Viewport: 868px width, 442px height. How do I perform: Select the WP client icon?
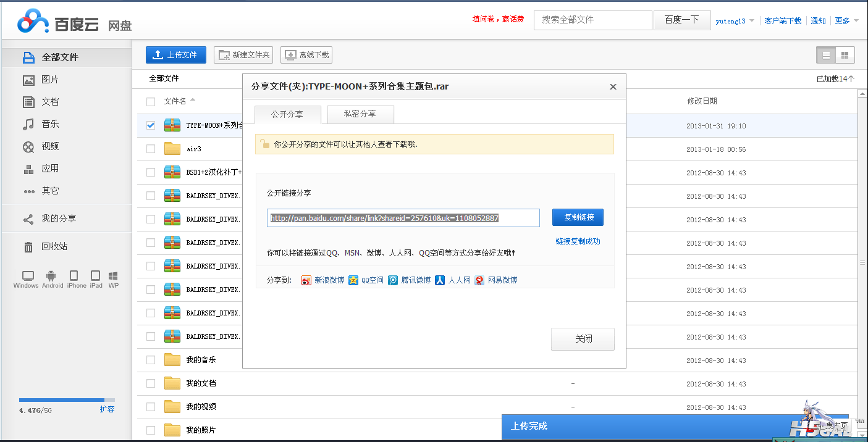pos(114,276)
